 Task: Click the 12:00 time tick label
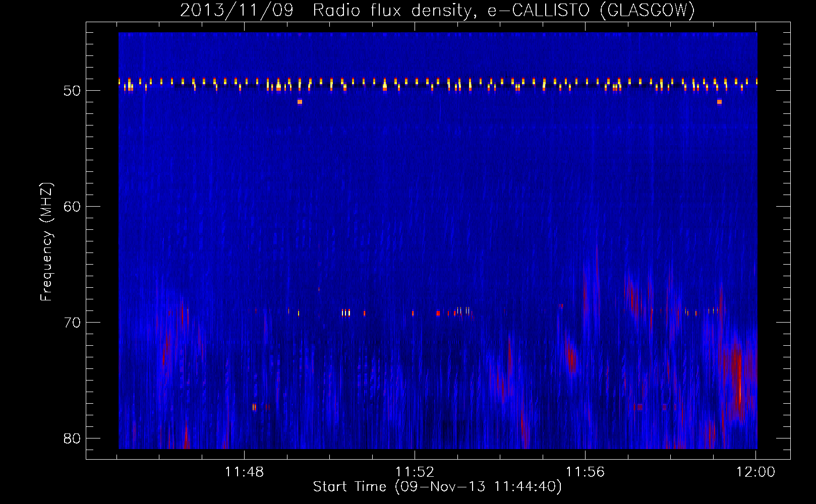[x=755, y=472]
